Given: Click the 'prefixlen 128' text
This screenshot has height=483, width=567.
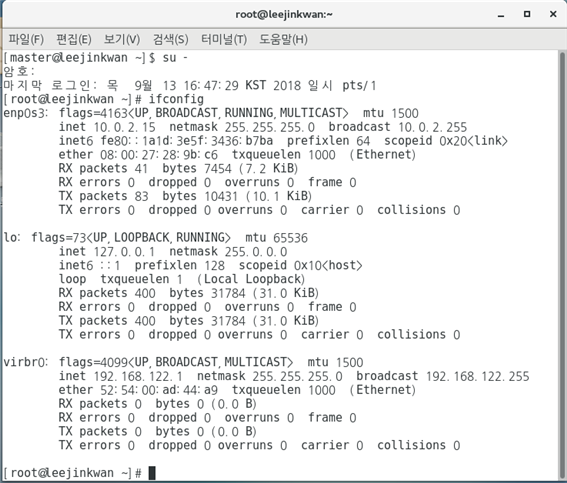Looking at the screenshot, I should [x=180, y=265].
